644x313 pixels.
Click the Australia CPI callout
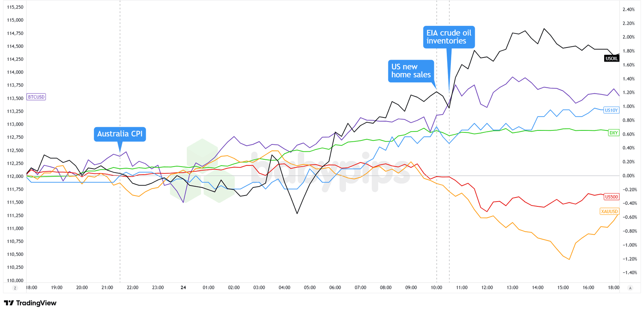(120, 134)
